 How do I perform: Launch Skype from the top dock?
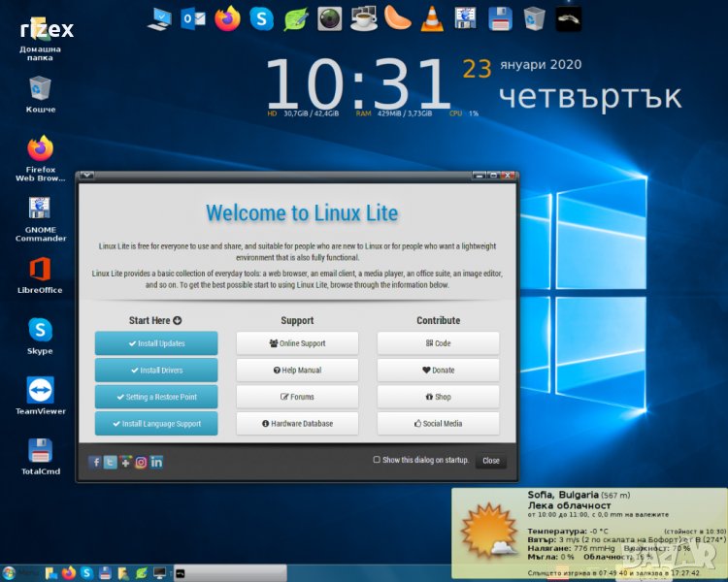tap(261, 17)
